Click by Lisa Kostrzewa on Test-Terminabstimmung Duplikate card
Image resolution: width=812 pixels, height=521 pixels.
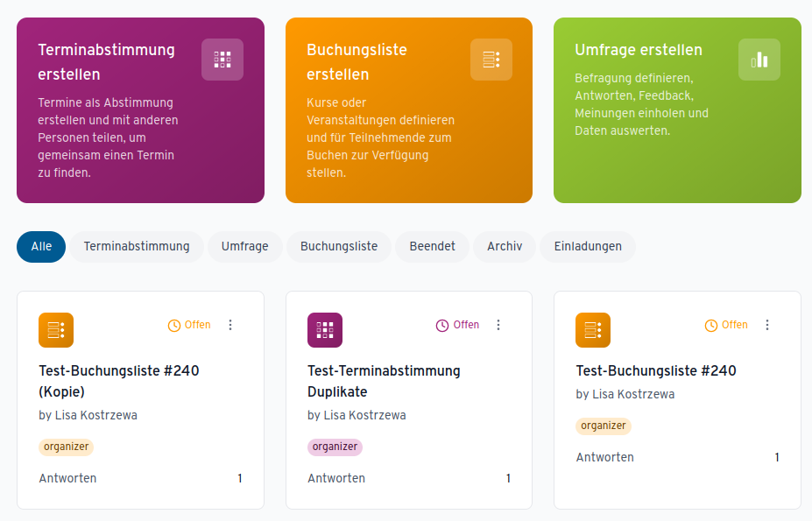pyautogui.click(x=357, y=415)
